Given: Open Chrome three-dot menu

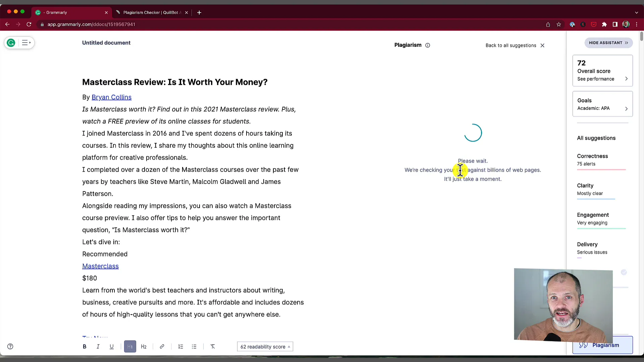Looking at the screenshot, I should tap(637, 24).
